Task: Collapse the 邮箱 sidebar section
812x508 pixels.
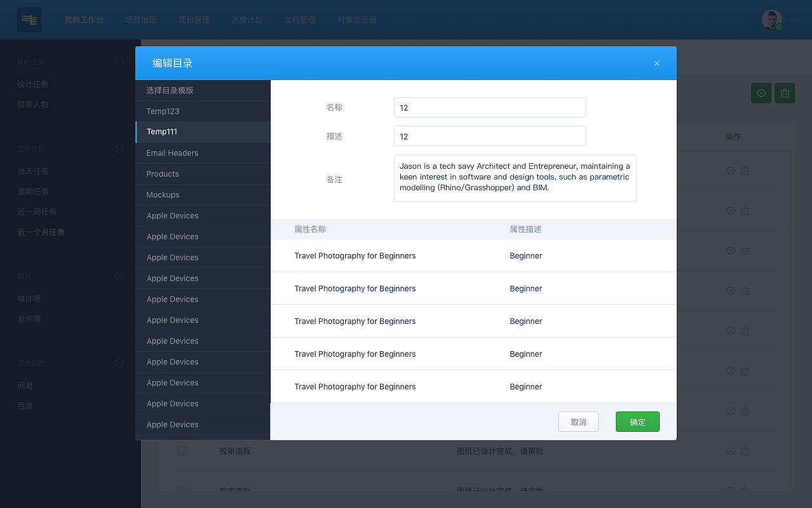Action: click(119, 276)
